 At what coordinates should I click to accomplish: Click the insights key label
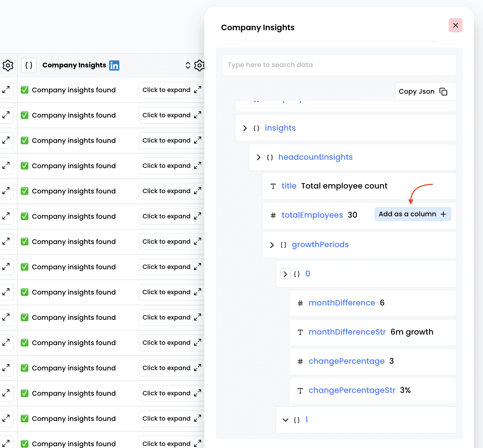point(280,128)
